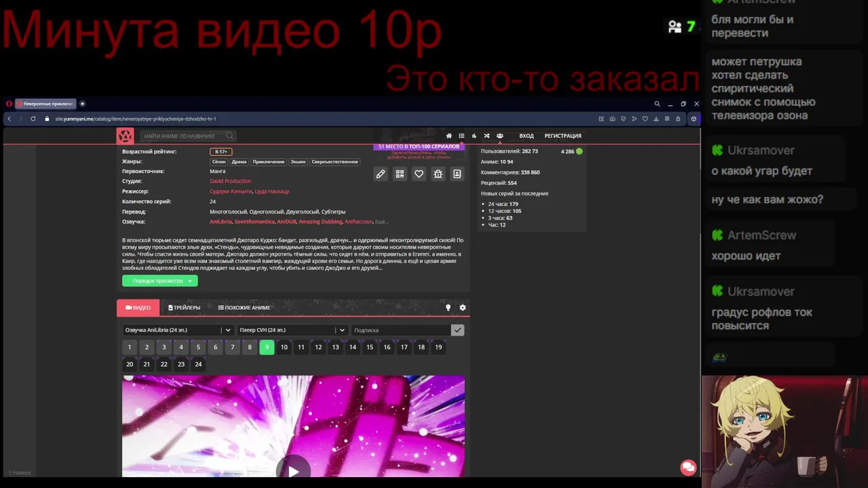Click browser back arrow
This screenshot has width=868, height=488.
(x=9, y=119)
